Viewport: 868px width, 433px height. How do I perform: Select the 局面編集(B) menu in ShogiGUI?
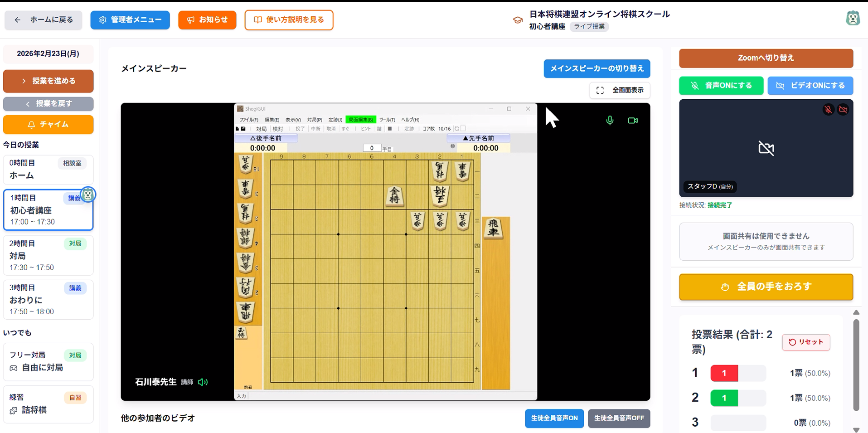(x=360, y=119)
